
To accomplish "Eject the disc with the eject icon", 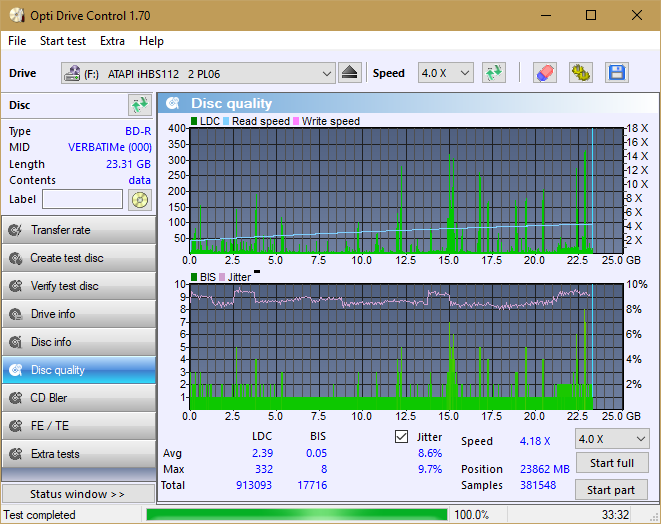I will click(349, 73).
